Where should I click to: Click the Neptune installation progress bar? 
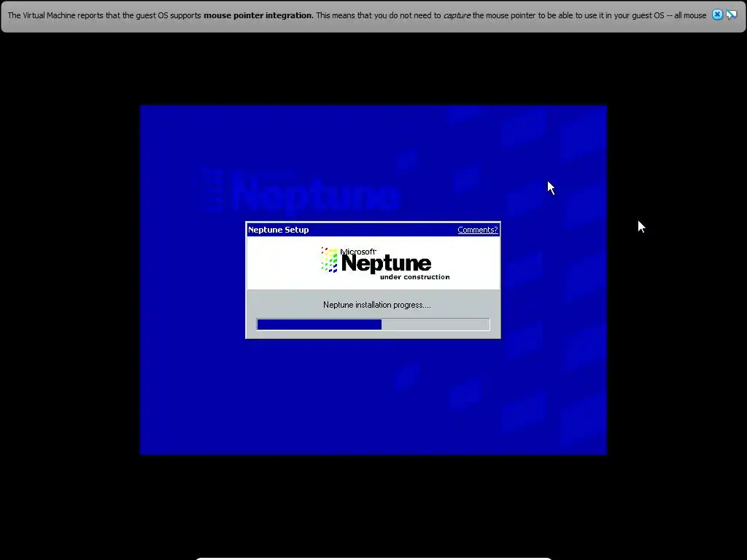pyautogui.click(x=373, y=324)
